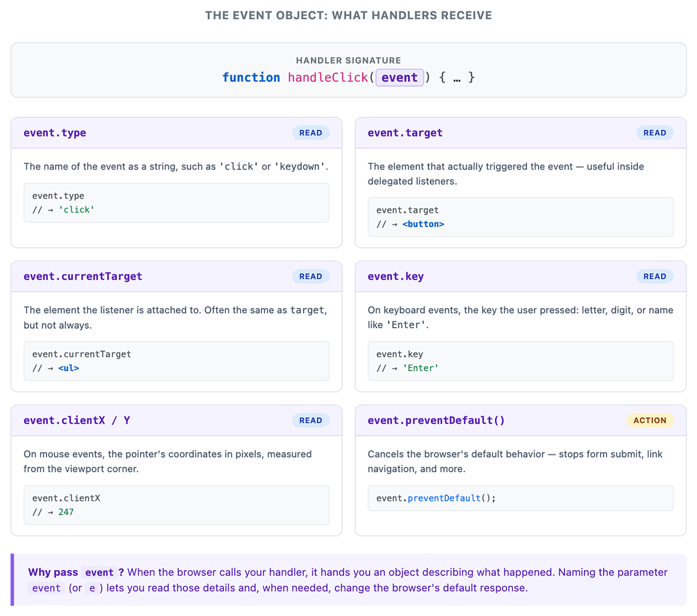Click 'handleClick' function name

pyautogui.click(x=328, y=77)
